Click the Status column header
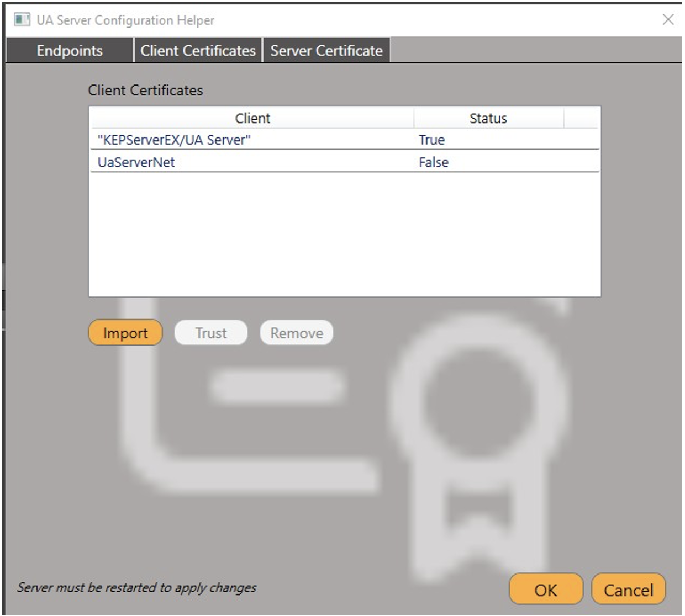The height and width of the screenshot is (616, 685). click(x=488, y=118)
